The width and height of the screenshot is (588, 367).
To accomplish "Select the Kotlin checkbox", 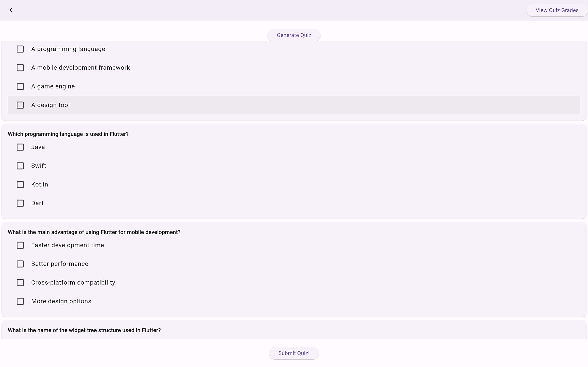I will (20, 184).
